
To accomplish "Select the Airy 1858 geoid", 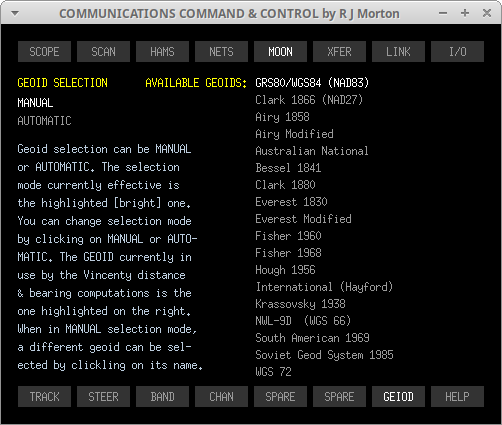I will [282, 117].
